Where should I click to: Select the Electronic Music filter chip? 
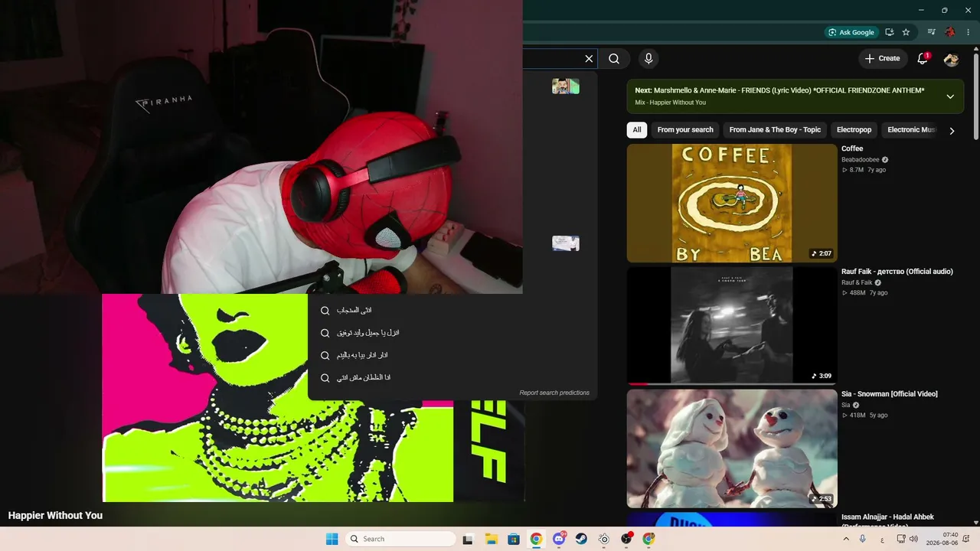tap(911, 130)
